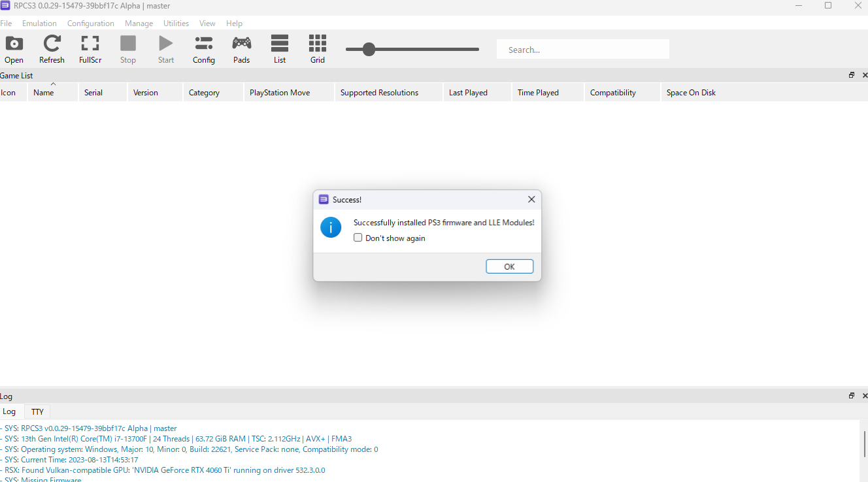868x482 pixels.
Task: Click the RPCS3 logo in the dialog title
Action: pos(324,199)
